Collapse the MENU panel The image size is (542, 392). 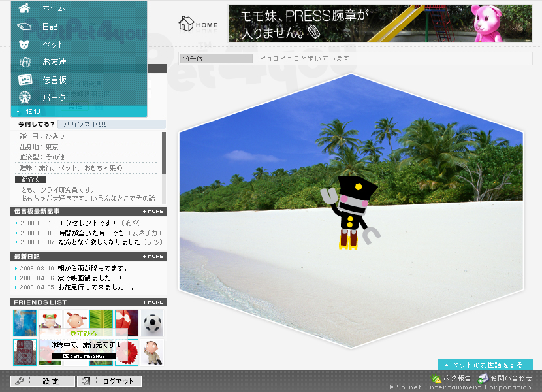point(79,112)
